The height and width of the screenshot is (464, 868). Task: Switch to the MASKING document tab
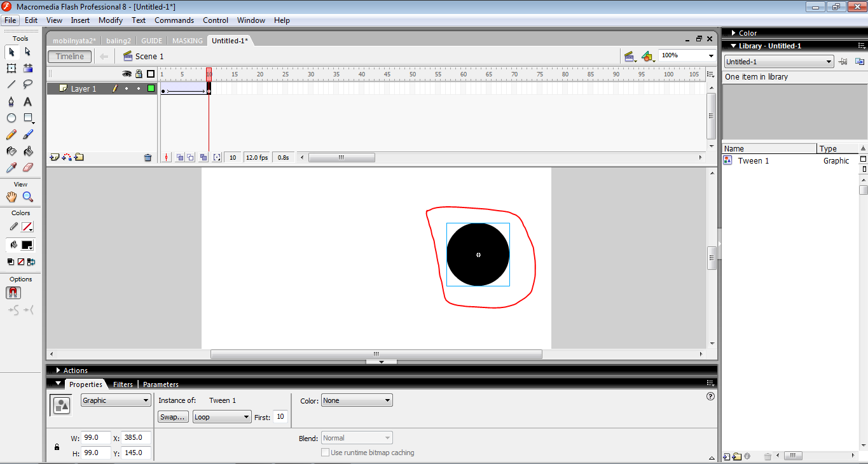187,40
